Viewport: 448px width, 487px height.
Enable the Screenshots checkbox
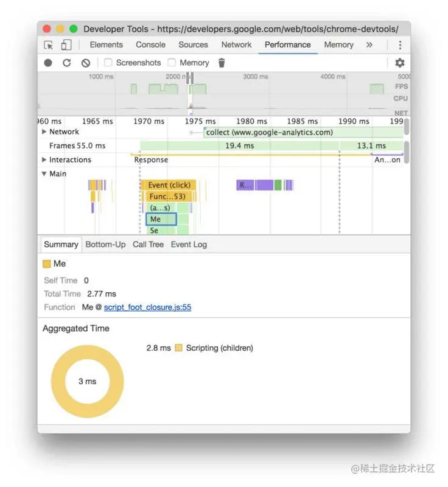(108, 63)
